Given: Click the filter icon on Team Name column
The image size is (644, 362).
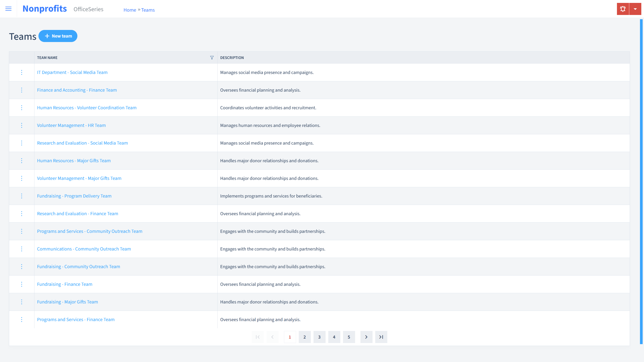Looking at the screenshot, I should click(x=212, y=57).
